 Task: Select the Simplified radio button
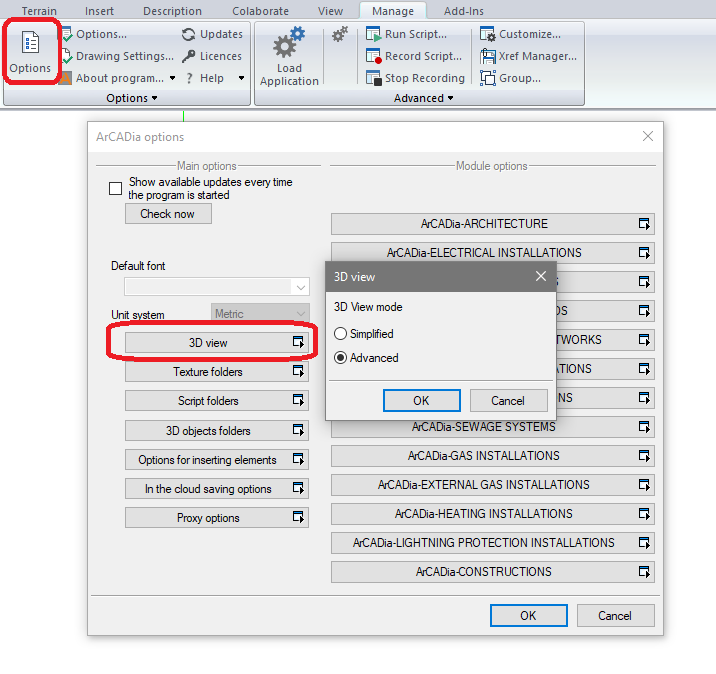click(340, 334)
